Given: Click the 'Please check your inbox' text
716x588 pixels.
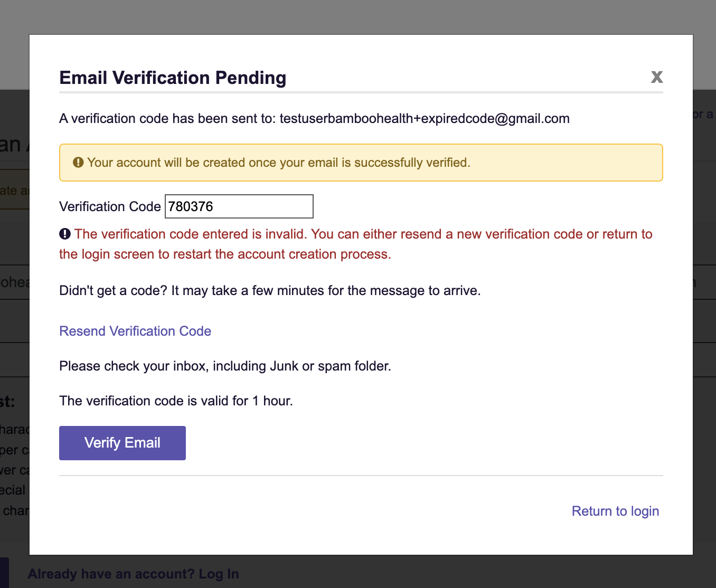Looking at the screenshot, I should point(225,366).
